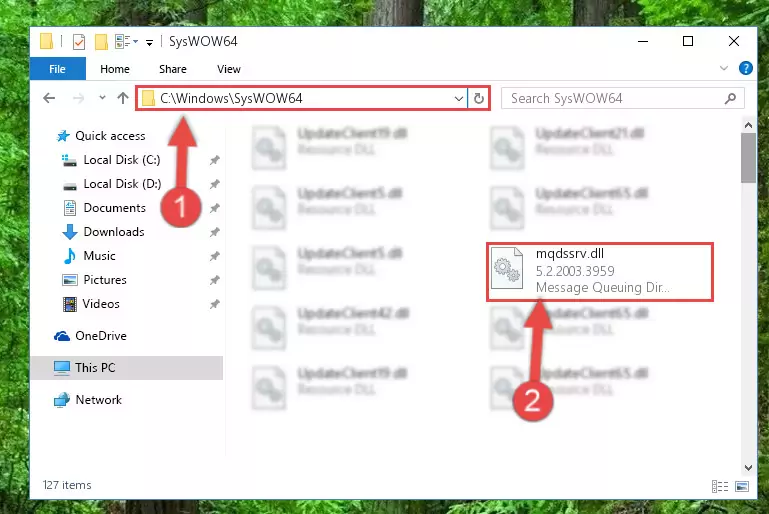
Task: Click the pin icon beside Downloads
Action: (x=214, y=232)
